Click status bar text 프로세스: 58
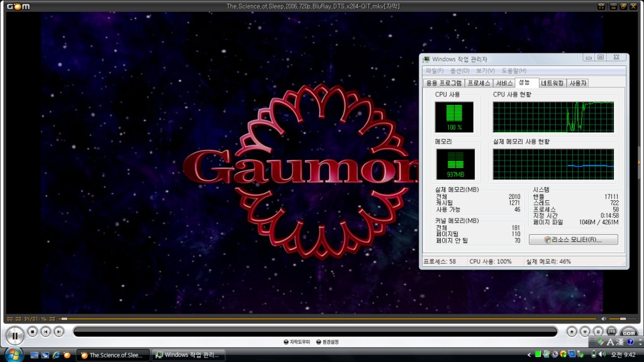Screen dimensions: 644x362 [x=440, y=262]
